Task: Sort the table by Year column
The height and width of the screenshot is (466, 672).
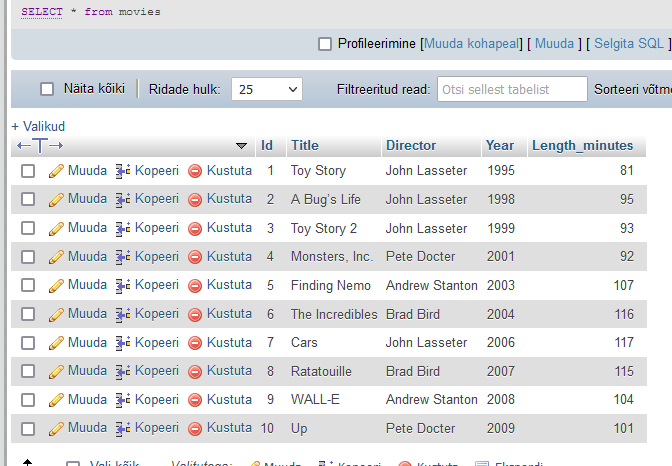Action: (x=499, y=146)
